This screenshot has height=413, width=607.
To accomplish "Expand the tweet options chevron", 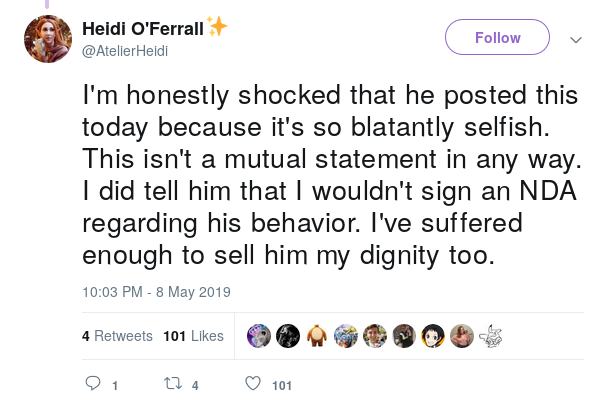I will click(576, 39).
